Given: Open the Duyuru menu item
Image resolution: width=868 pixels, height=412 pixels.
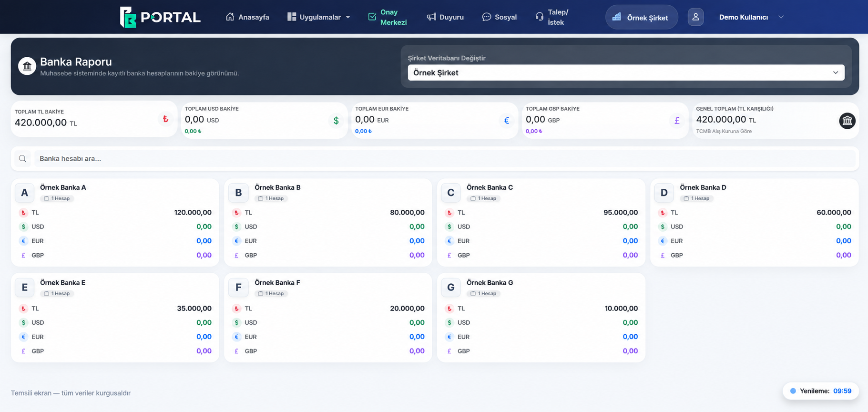Looking at the screenshot, I should pos(445,17).
